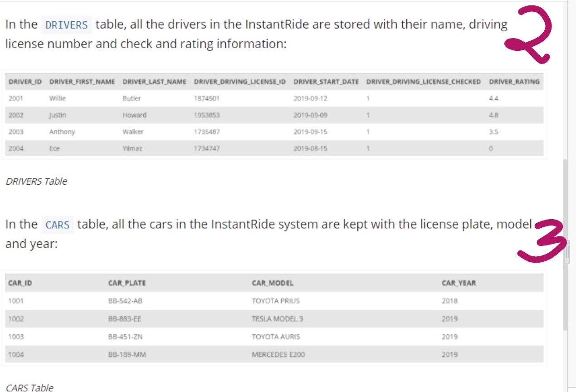Click the CAR_MODEL column header
576x392 pixels.
273,283
